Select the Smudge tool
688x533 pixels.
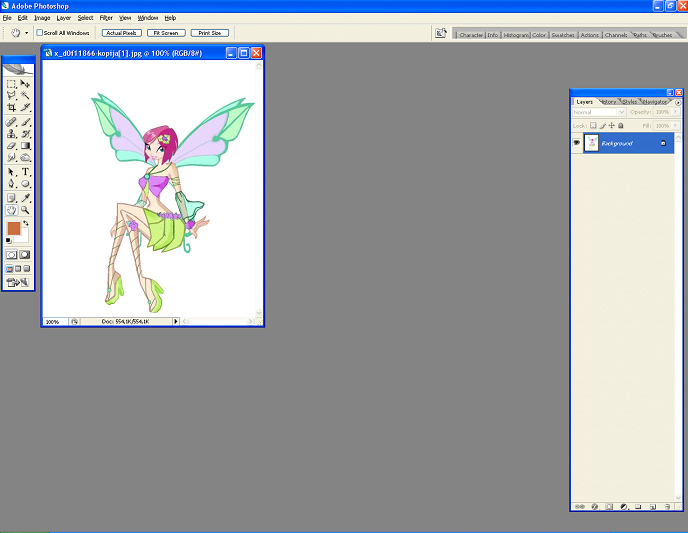point(11,157)
